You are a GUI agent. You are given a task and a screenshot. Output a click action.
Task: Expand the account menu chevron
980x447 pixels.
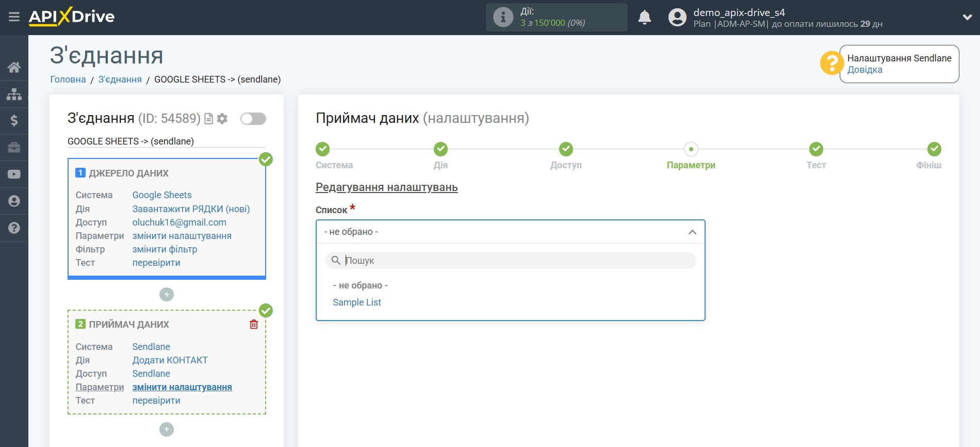coord(967,17)
